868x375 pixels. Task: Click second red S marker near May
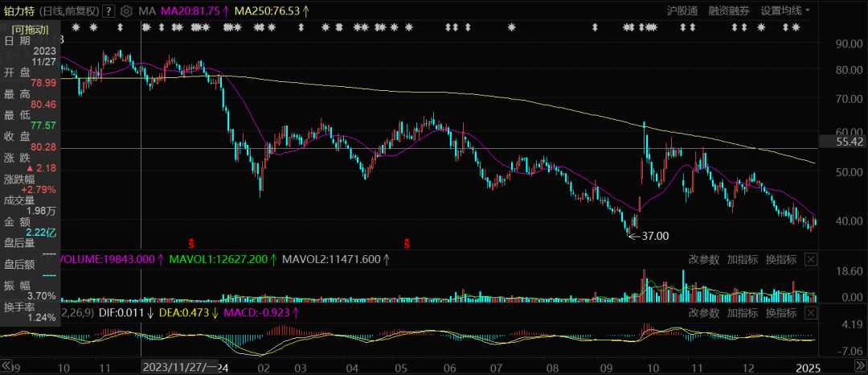click(407, 242)
